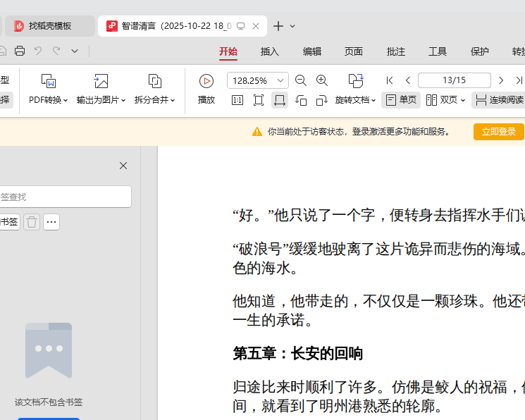Toggle 单页 single page mode

pos(401,100)
